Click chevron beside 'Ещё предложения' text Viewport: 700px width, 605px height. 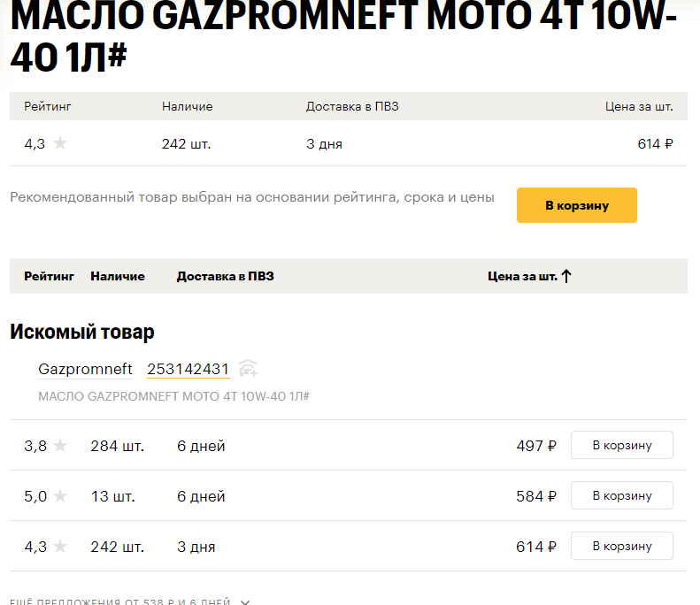[x=245, y=601]
